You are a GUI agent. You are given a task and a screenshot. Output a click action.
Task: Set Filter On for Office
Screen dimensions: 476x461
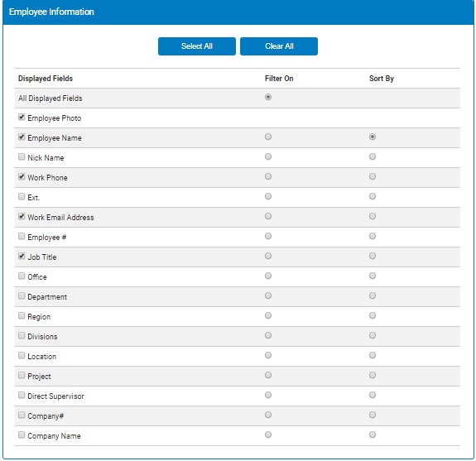click(x=268, y=276)
